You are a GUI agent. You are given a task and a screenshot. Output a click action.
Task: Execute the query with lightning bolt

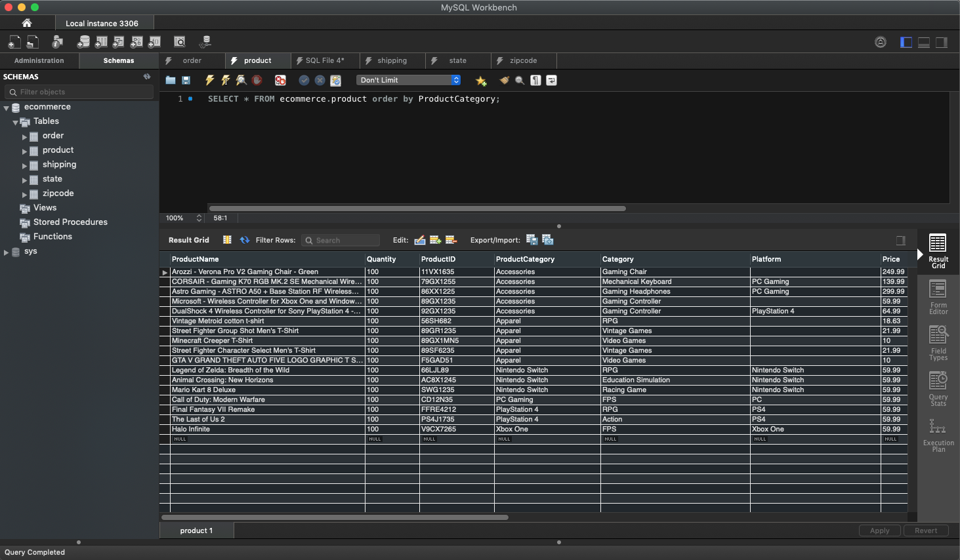pyautogui.click(x=209, y=80)
